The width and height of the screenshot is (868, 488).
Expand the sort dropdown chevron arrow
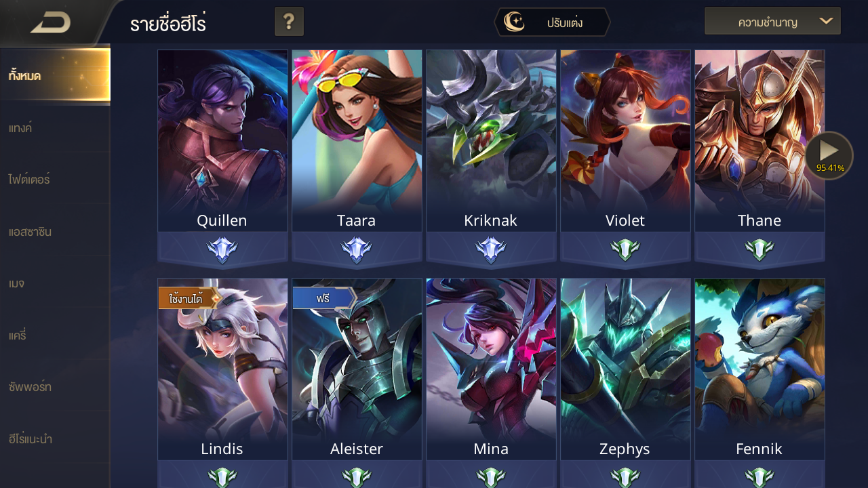[825, 21]
